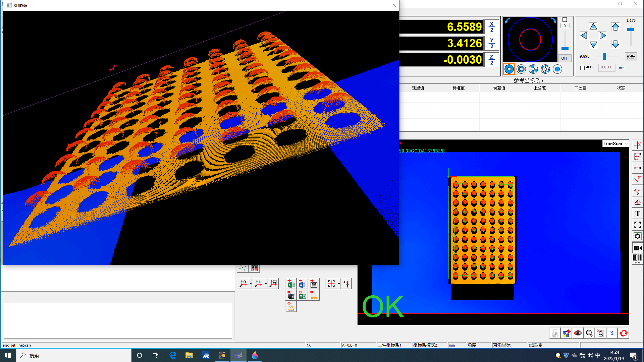Expand origin coordinate tool dropdown arrow
This screenshot has width=644, height=362.
coord(251,284)
